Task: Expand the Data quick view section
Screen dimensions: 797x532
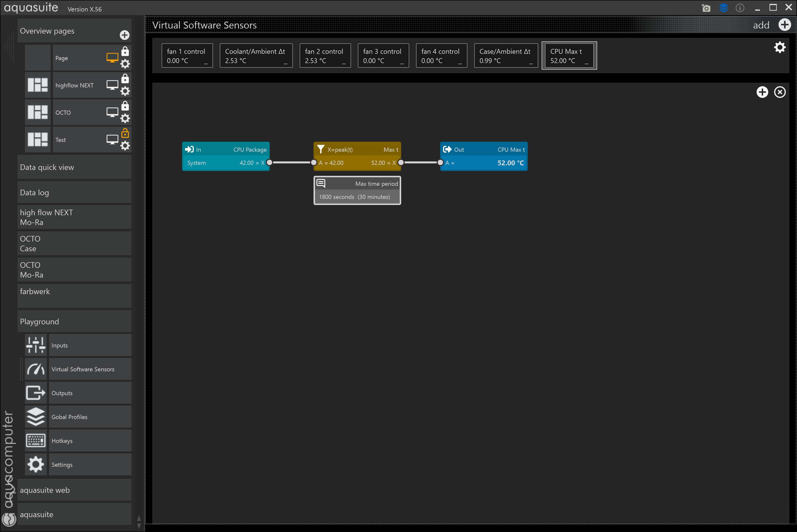Action: 74,167
